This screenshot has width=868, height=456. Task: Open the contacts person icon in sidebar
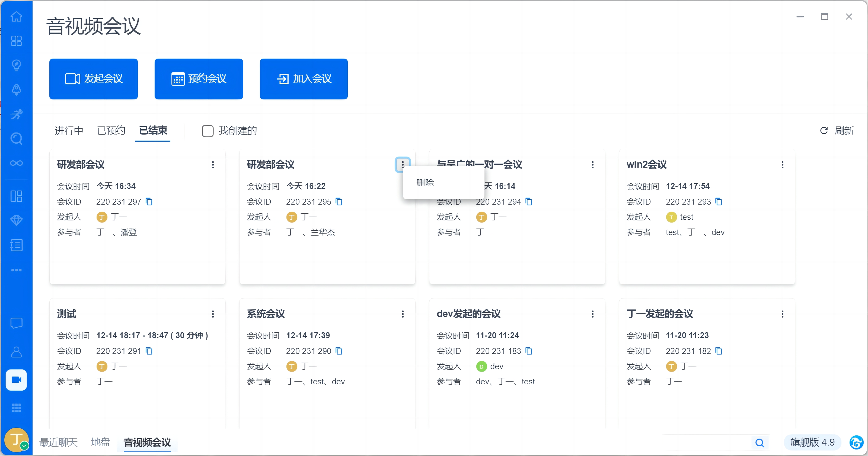16,352
